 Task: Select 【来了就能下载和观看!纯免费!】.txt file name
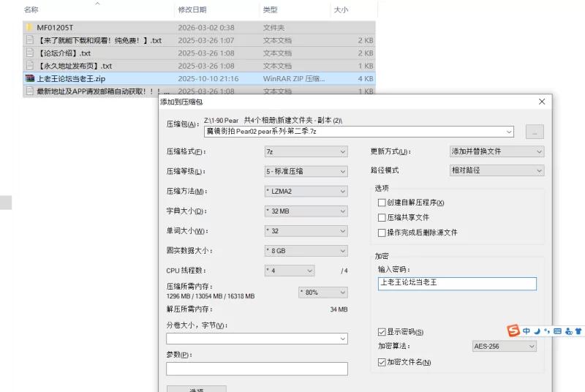click(99, 40)
